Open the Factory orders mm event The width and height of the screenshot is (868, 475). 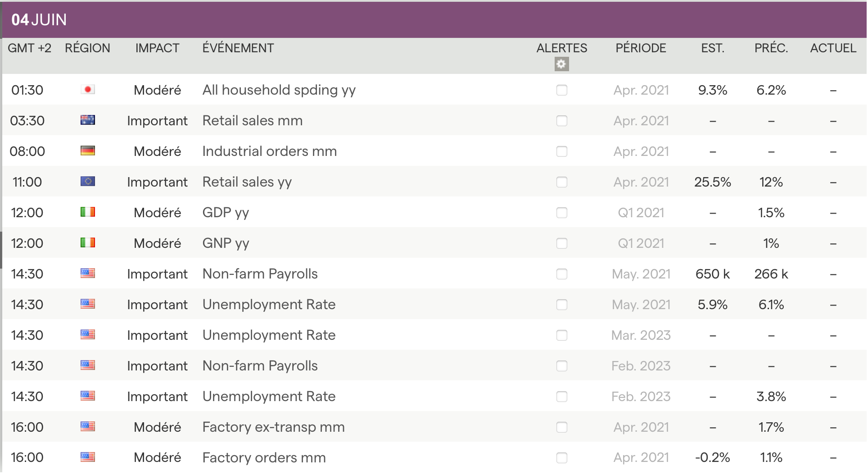[x=264, y=458]
